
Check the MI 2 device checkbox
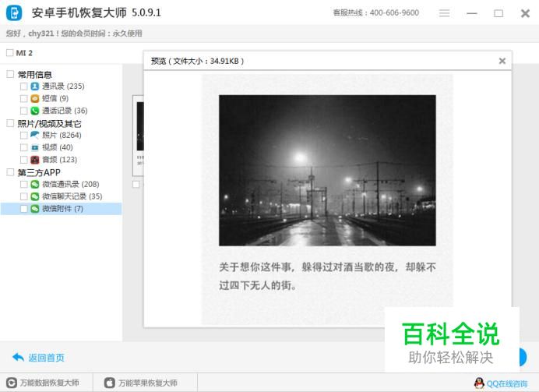[9, 53]
